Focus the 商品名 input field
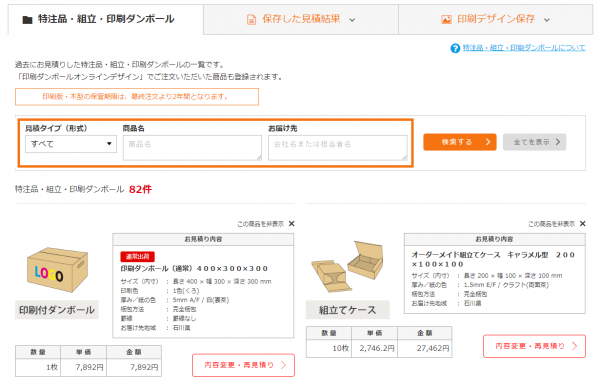Viewport: 600px width, 384px height. [x=192, y=148]
